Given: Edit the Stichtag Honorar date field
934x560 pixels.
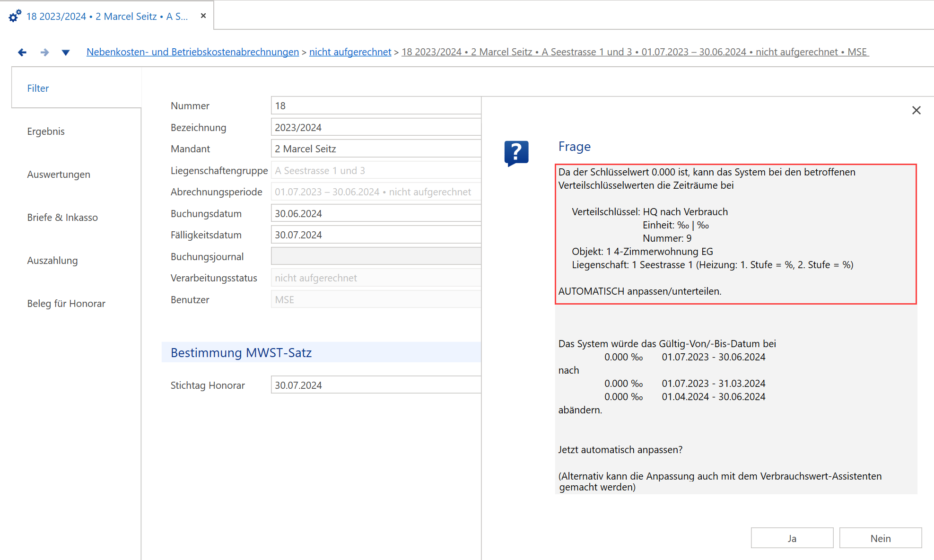Looking at the screenshot, I should tap(376, 385).
